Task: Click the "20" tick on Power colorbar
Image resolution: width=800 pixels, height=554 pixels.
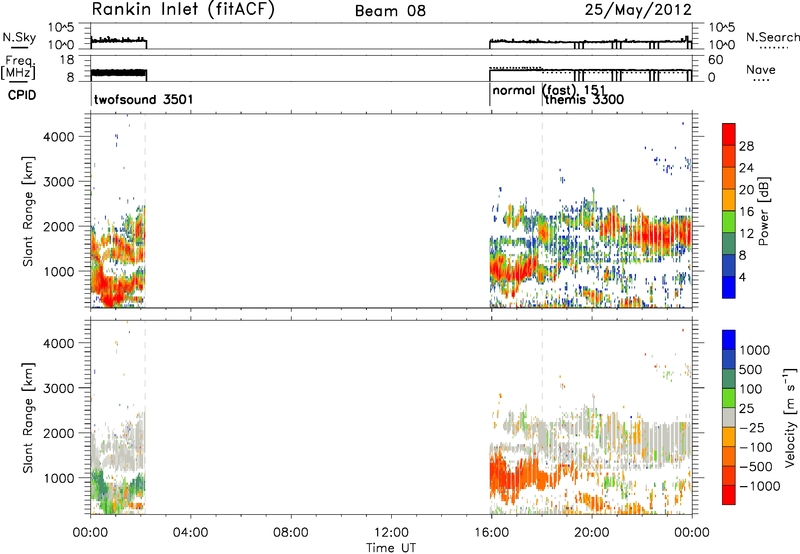Action: click(746, 190)
